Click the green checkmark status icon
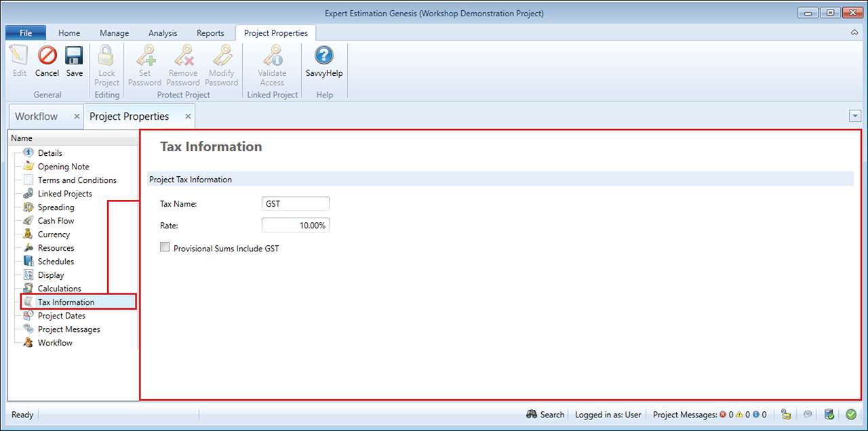The width and height of the screenshot is (868, 431). 850,414
